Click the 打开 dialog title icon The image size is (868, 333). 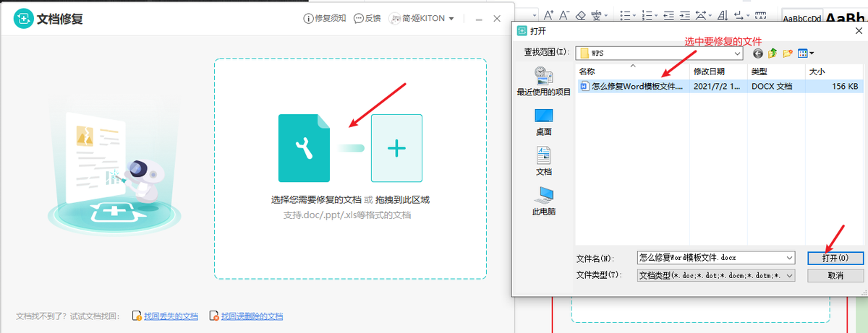(x=522, y=30)
